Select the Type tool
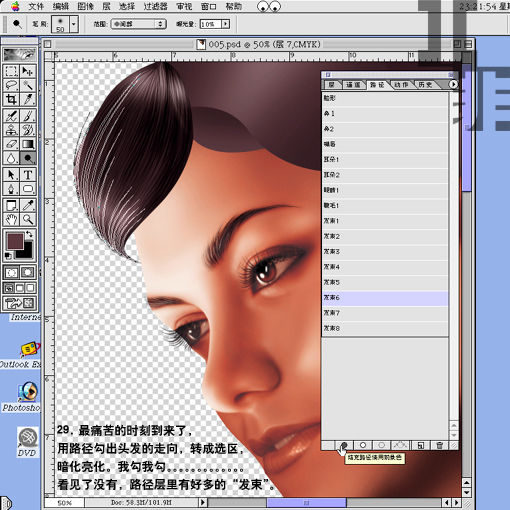Viewport: 510px width, 510px height. [28, 174]
